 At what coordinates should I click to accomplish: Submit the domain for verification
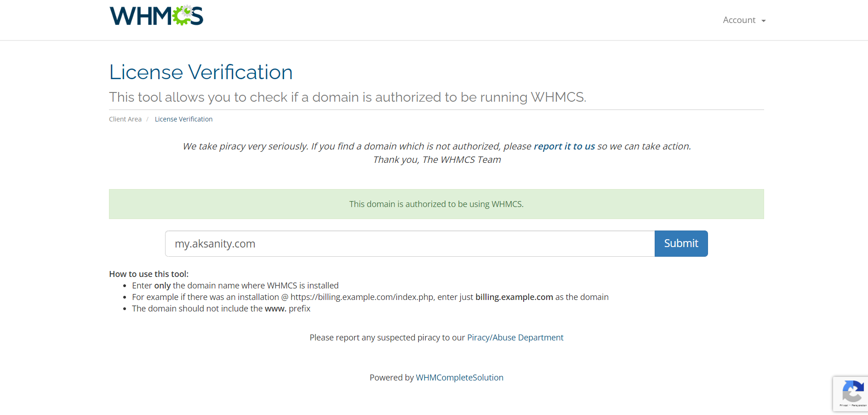[681, 244]
